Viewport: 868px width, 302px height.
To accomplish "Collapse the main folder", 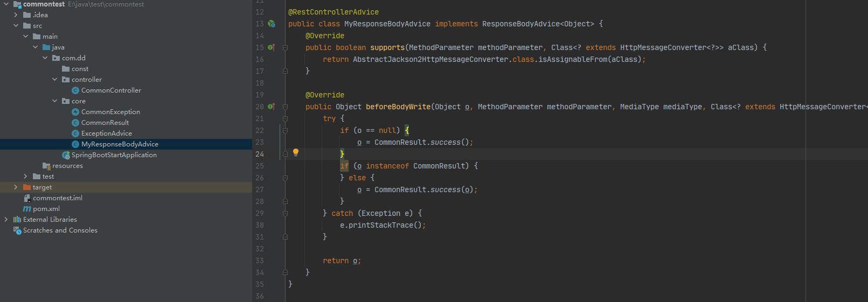I will tap(26, 37).
